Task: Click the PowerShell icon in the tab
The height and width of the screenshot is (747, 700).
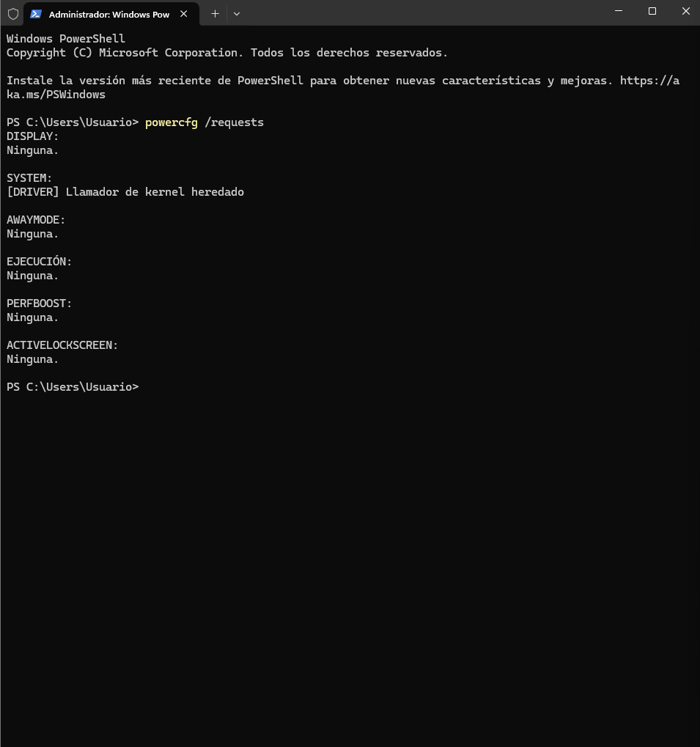Action: coord(36,14)
